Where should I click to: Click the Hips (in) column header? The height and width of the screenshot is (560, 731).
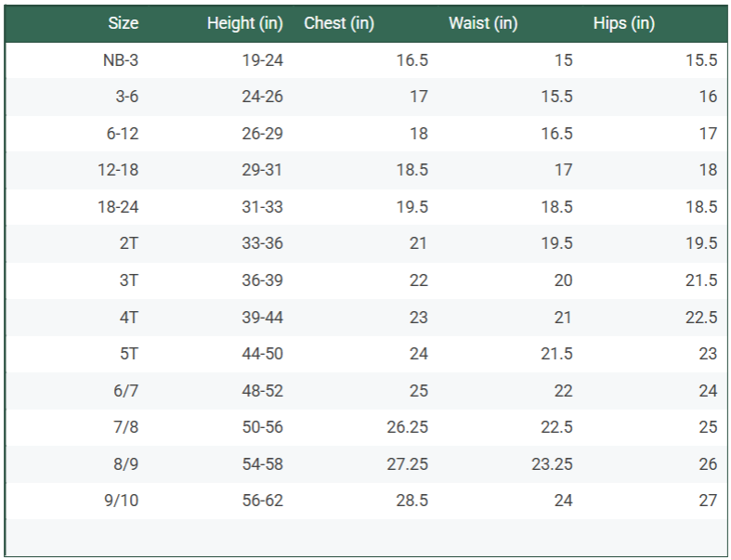point(624,23)
